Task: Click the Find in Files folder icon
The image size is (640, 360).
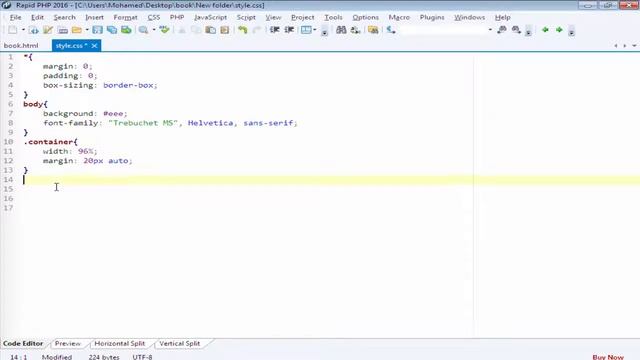Action: coord(373,30)
